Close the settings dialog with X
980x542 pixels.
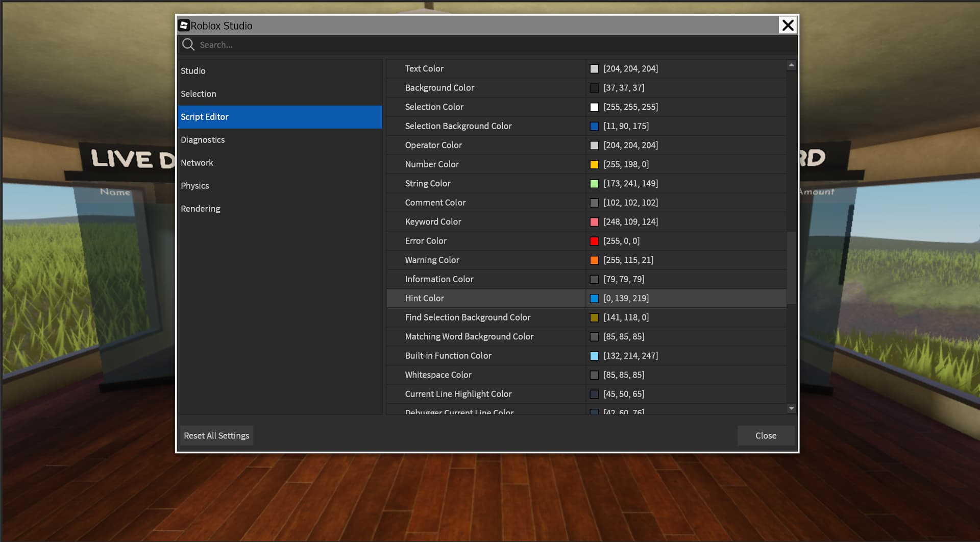[788, 25]
